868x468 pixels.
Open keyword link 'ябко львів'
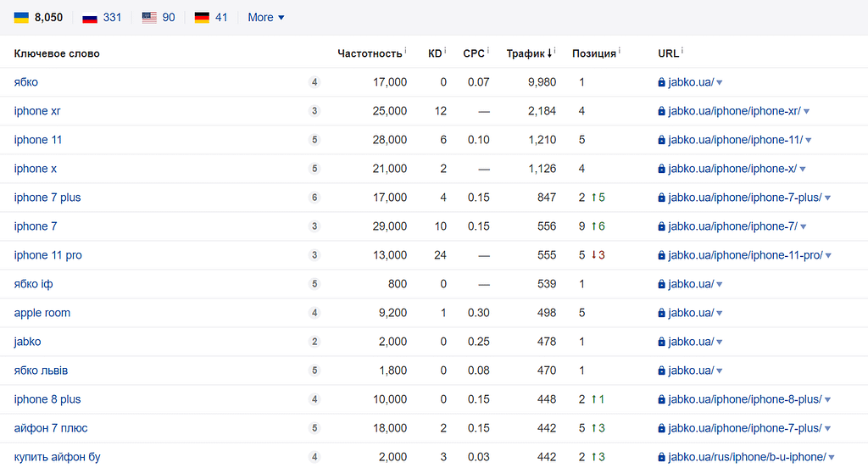(41, 370)
